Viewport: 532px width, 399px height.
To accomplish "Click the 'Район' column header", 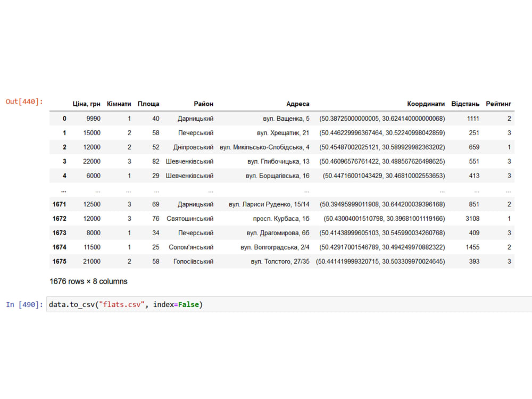I will [x=204, y=104].
